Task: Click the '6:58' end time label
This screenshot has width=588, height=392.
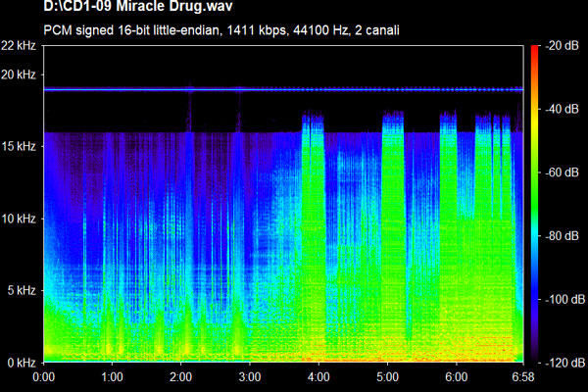Action: coord(523,376)
